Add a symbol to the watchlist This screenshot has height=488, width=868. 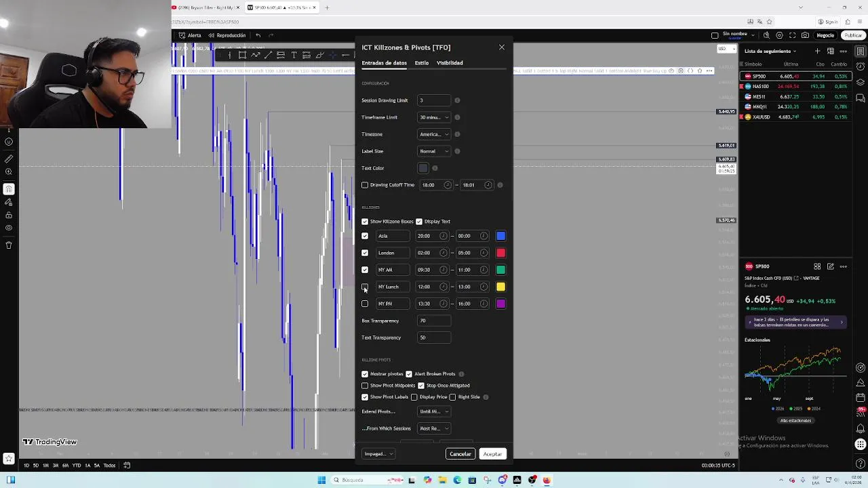click(817, 52)
